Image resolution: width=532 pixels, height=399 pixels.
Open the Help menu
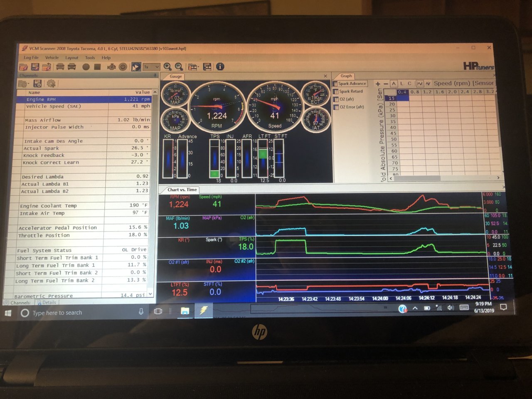(106, 58)
